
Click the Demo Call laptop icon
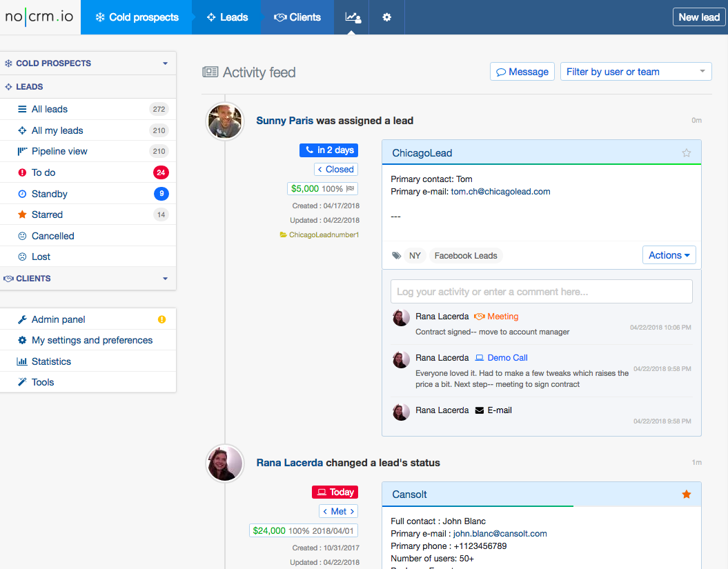[480, 358]
